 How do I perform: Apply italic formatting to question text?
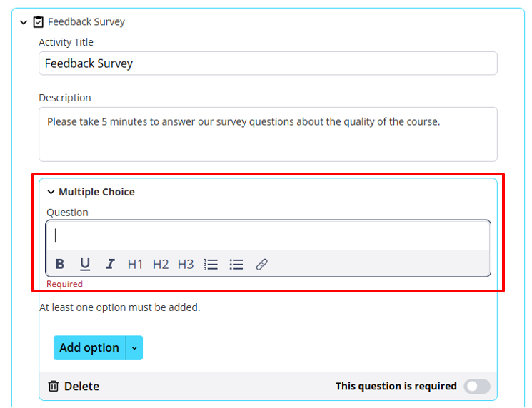[x=110, y=264]
